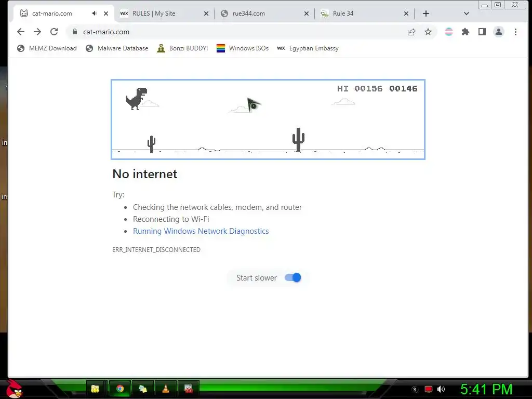532x399 pixels.
Task: Open the Windows ISOs bookmark
Action: [x=243, y=48]
